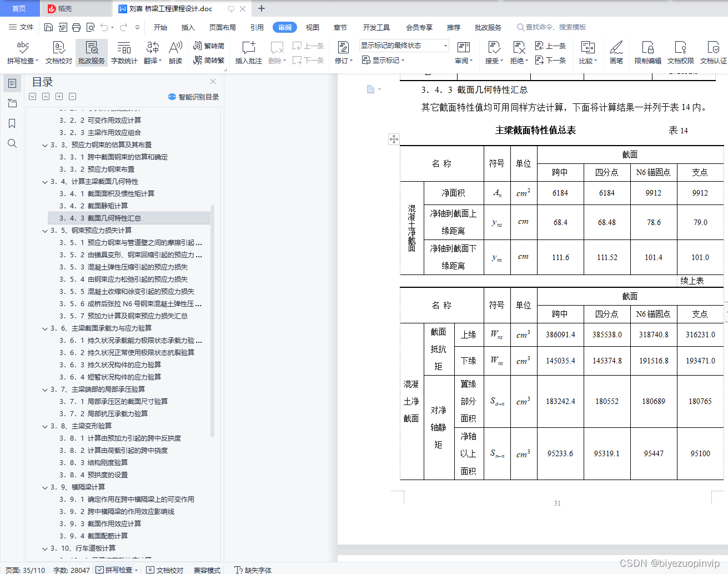
Task: Open the 审阅 review pane button
Action: click(464, 53)
